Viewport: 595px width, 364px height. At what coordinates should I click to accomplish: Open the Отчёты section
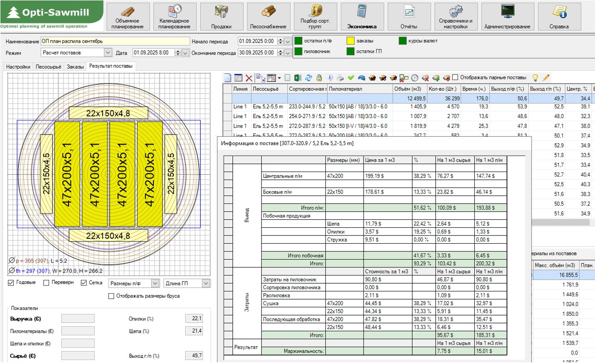[409, 17]
